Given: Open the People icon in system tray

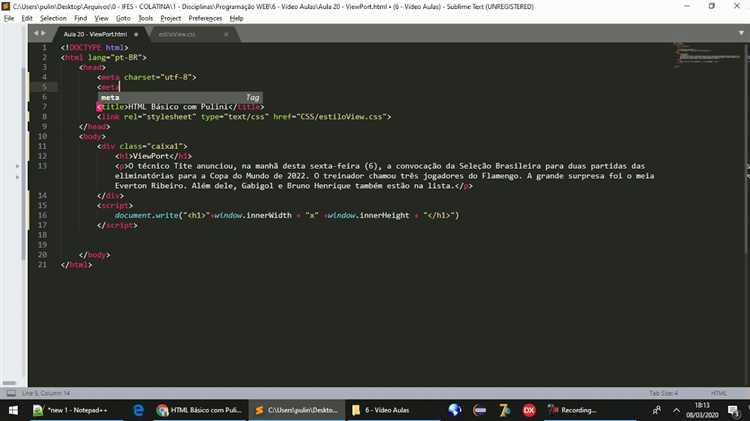Looking at the screenshot, I should pyautogui.click(x=657, y=410).
